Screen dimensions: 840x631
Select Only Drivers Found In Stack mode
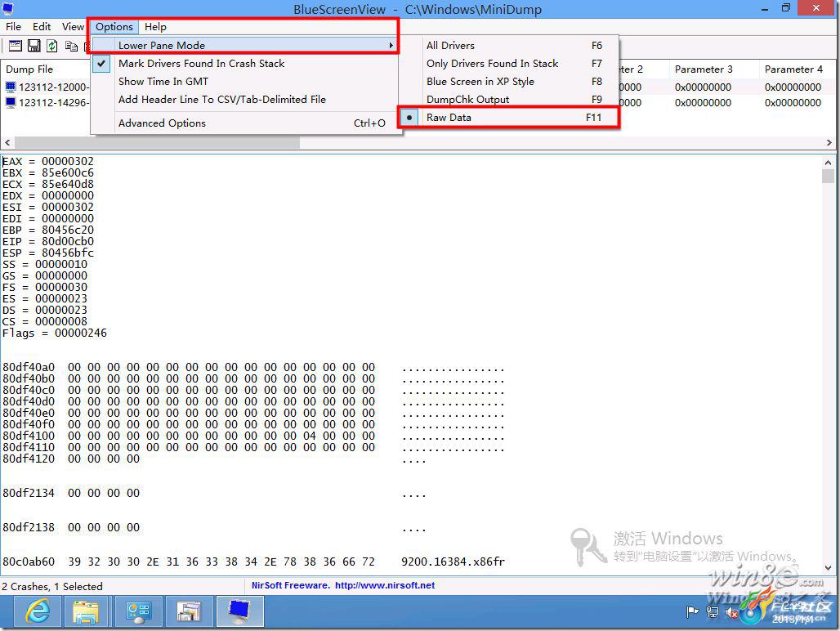(x=509, y=63)
